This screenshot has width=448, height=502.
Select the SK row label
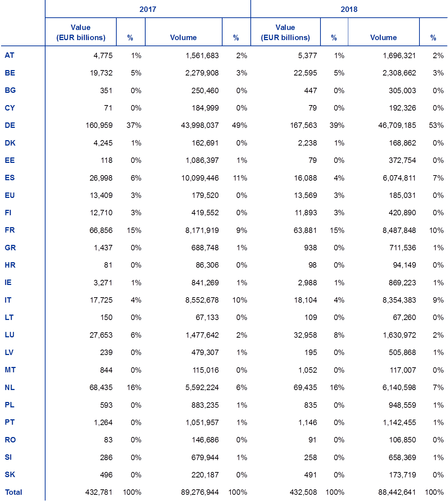tap(10, 475)
